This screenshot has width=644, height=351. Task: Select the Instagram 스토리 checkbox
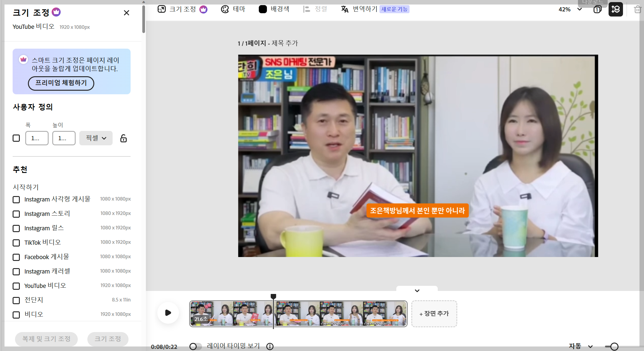(x=16, y=214)
